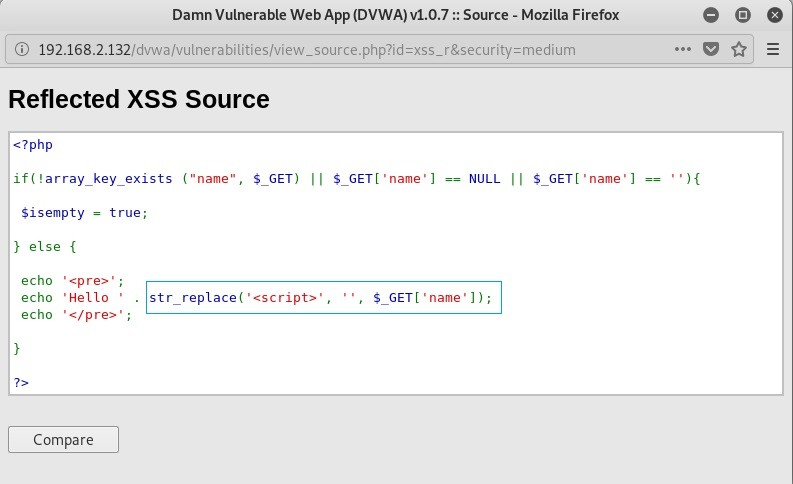The width and height of the screenshot is (793, 484).
Task: Open the page actions three-dot menu
Action: pyautogui.click(x=684, y=49)
